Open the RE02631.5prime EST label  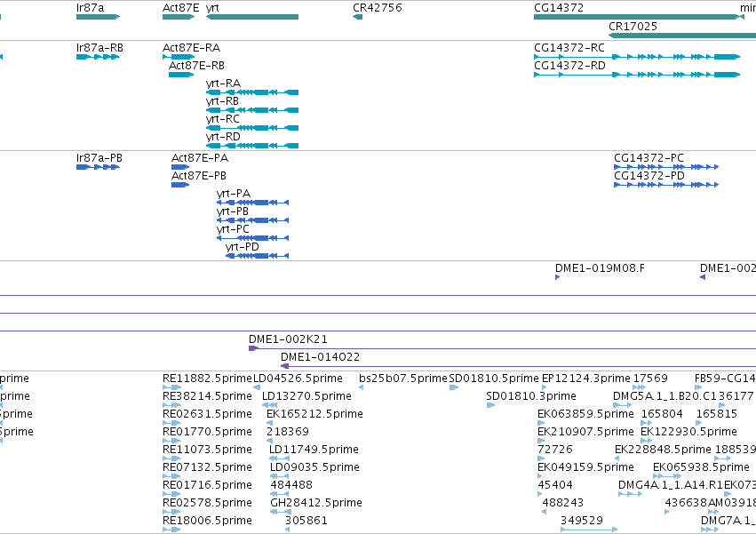(x=207, y=414)
